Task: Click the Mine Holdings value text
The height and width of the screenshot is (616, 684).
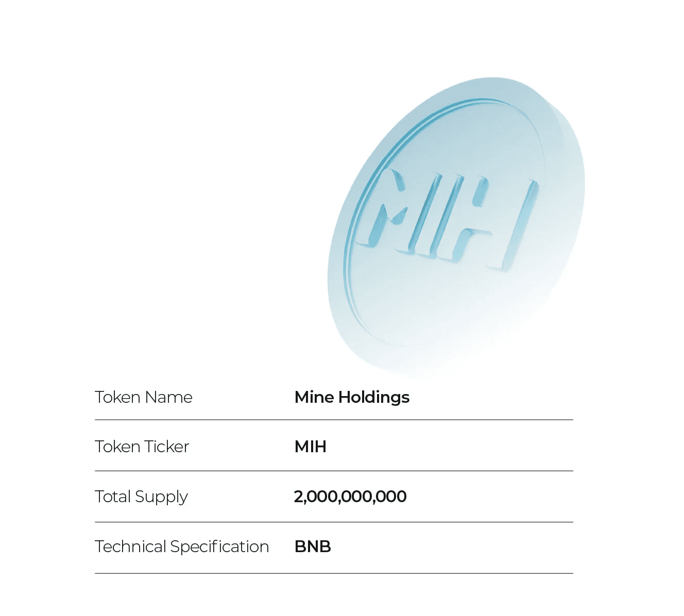Action: 352,397
